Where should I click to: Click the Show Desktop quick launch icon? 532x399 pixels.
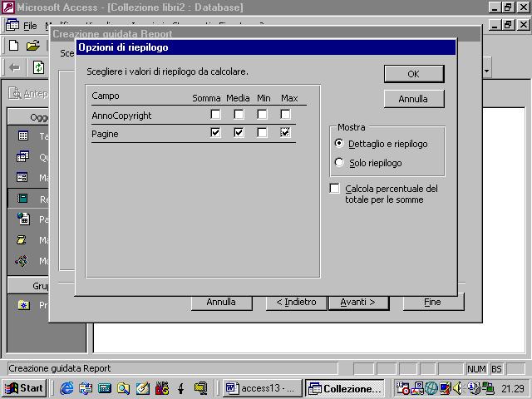[x=85, y=388]
